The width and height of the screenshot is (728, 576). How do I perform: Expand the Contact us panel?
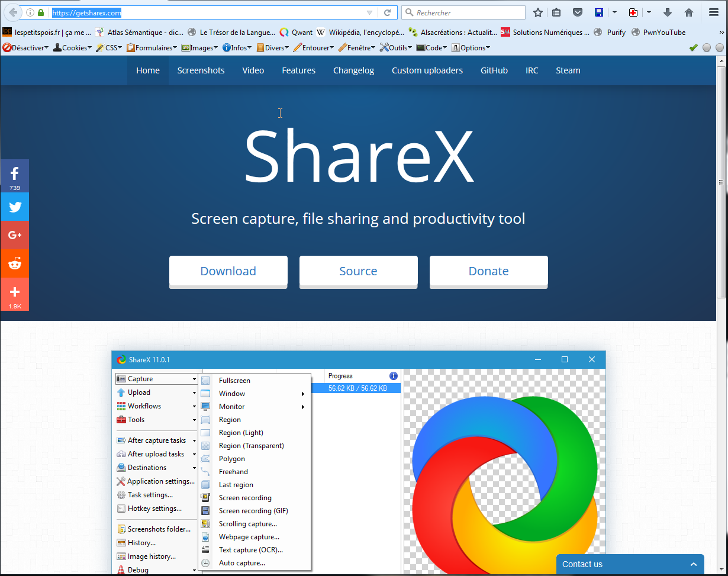tap(630, 564)
